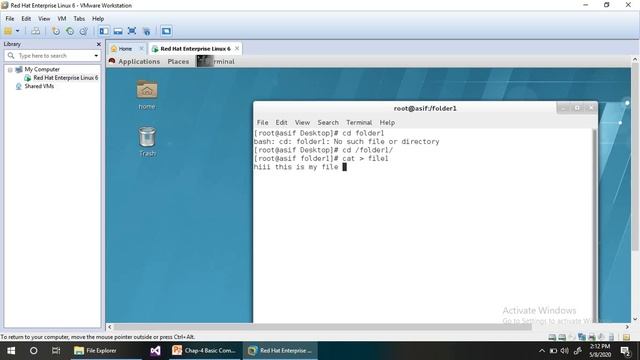Screen dimensions: 640x360
Task: Click the yellow message log status icon
Action: coord(626,337)
